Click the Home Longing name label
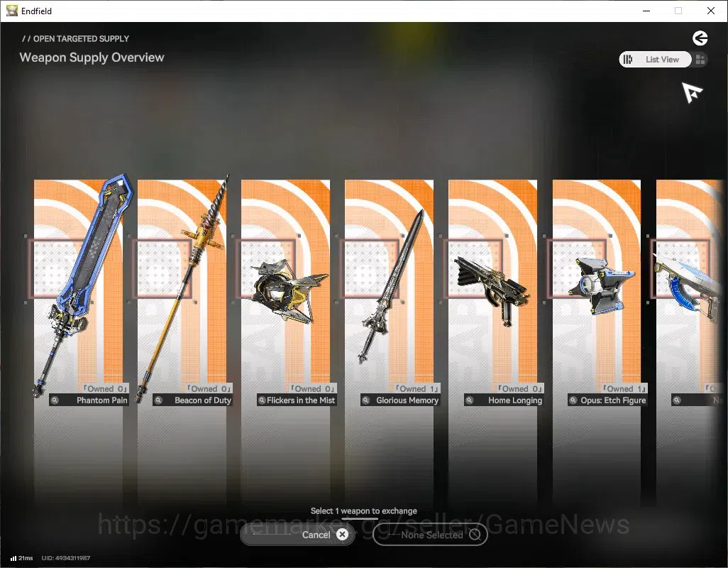728x568 pixels. (515, 400)
